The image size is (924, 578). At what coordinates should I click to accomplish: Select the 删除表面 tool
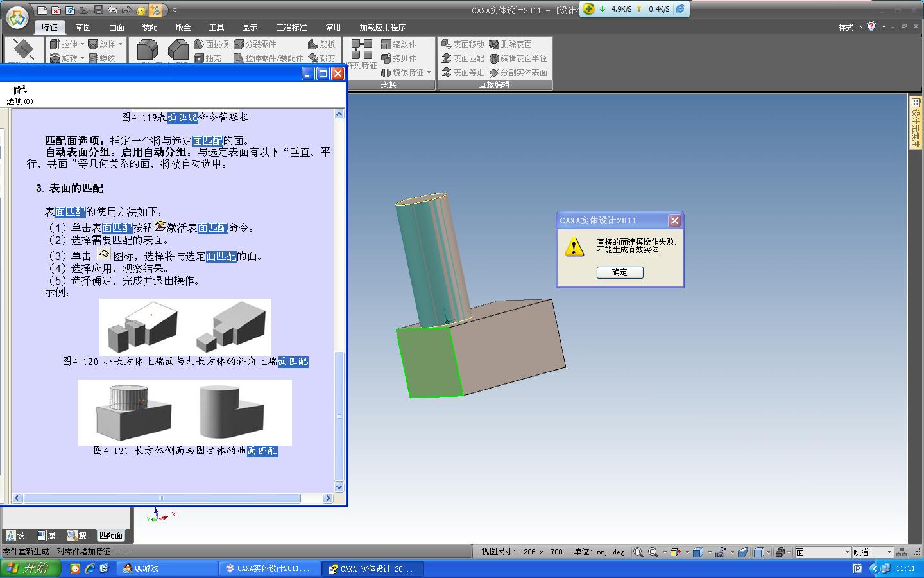(x=510, y=44)
